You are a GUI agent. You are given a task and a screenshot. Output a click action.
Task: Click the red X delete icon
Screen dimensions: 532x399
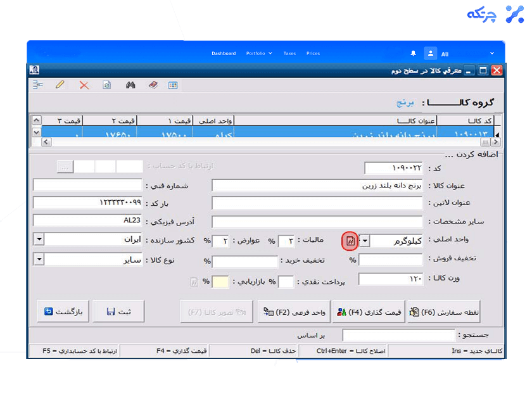click(x=84, y=85)
